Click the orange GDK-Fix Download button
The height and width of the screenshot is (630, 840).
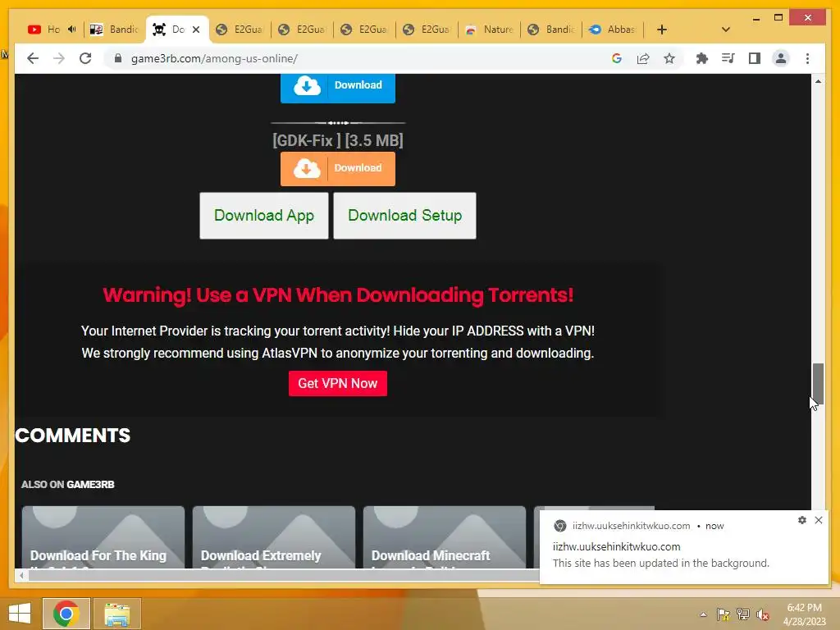point(337,169)
